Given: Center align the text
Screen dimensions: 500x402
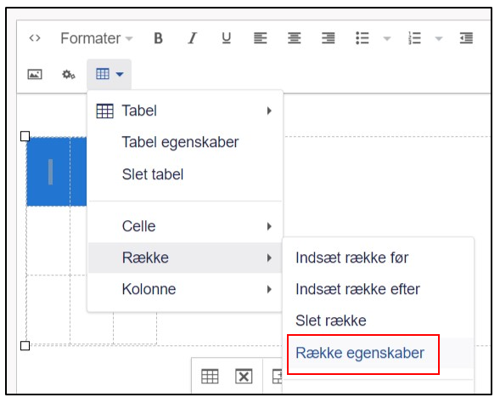Looking at the screenshot, I should tap(294, 38).
